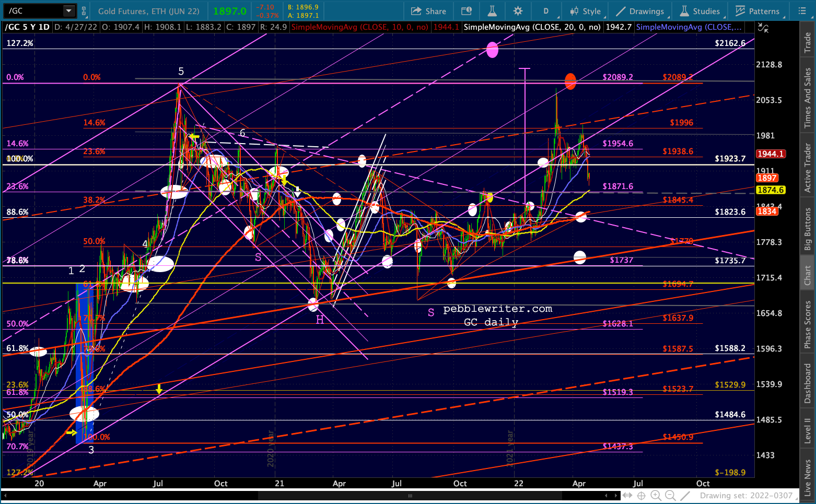The image size is (816, 504).
Task: Click the pink $1871.6 Fibonacci label
Action: (x=618, y=186)
